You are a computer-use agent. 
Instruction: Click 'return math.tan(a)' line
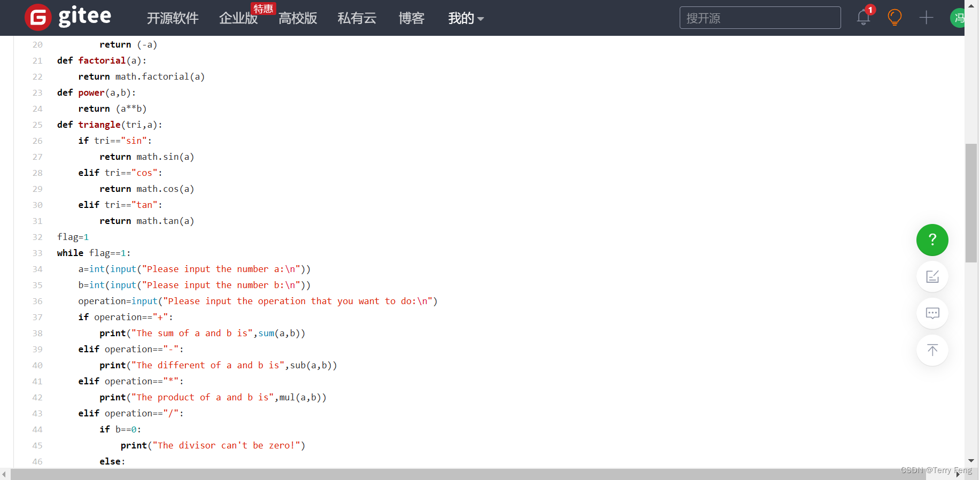point(147,221)
